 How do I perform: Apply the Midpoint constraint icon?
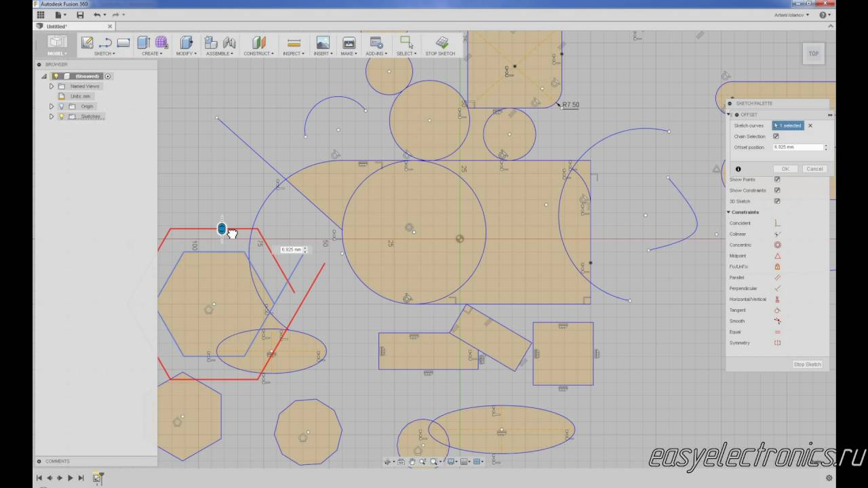[777, 256]
